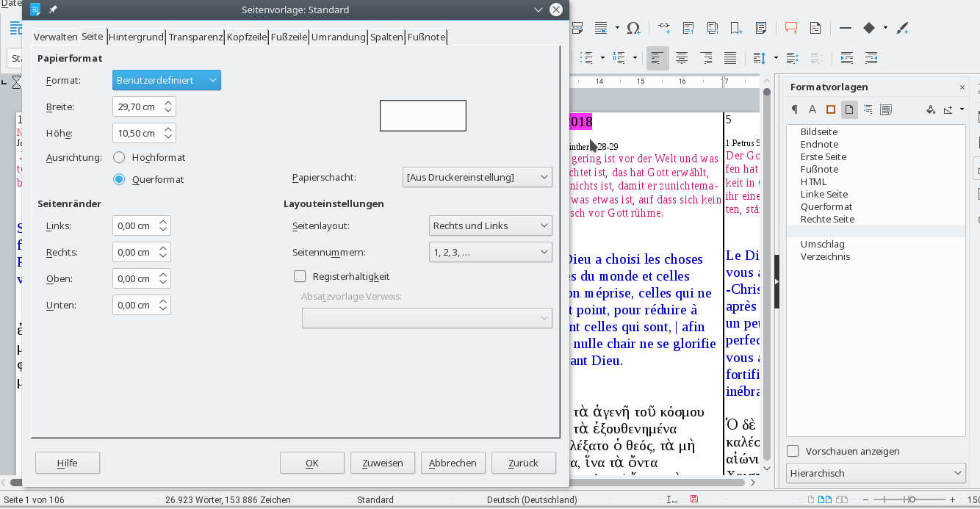Viewport: 980px width, 509px height.
Task: Apply justified alignment to the paragraph
Action: coord(729,58)
